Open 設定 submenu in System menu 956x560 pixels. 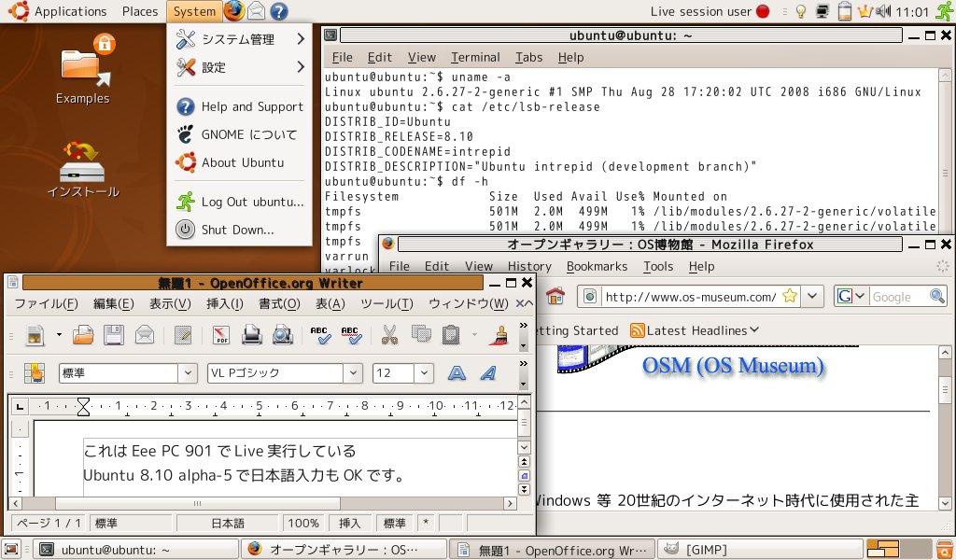coord(240,67)
